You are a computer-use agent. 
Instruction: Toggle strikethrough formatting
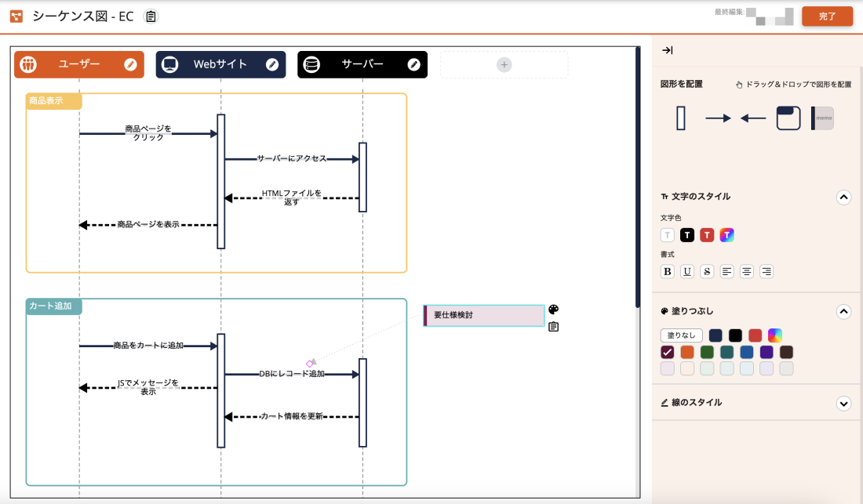pos(707,271)
